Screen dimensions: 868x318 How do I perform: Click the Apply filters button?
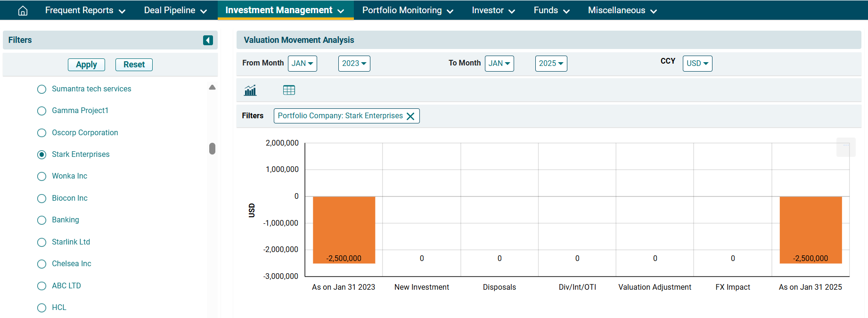pyautogui.click(x=86, y=65)
